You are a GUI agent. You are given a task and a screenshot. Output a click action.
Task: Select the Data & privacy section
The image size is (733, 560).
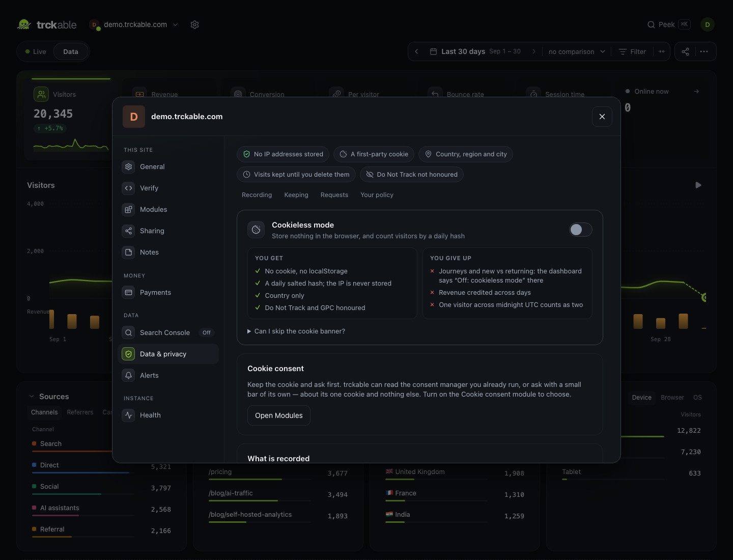pyautogui.click(x=168, y=354)
